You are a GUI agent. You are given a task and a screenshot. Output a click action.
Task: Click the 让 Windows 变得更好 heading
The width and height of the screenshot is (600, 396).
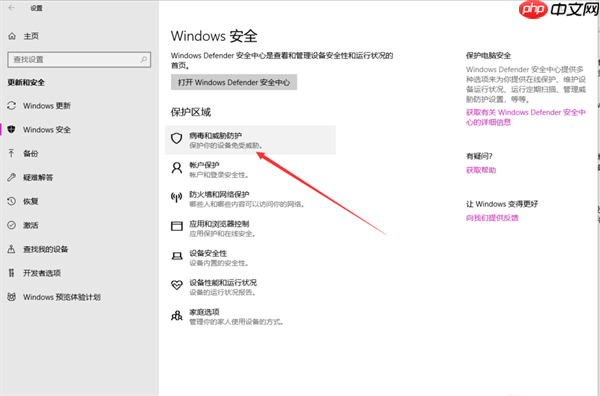point(502,204)
